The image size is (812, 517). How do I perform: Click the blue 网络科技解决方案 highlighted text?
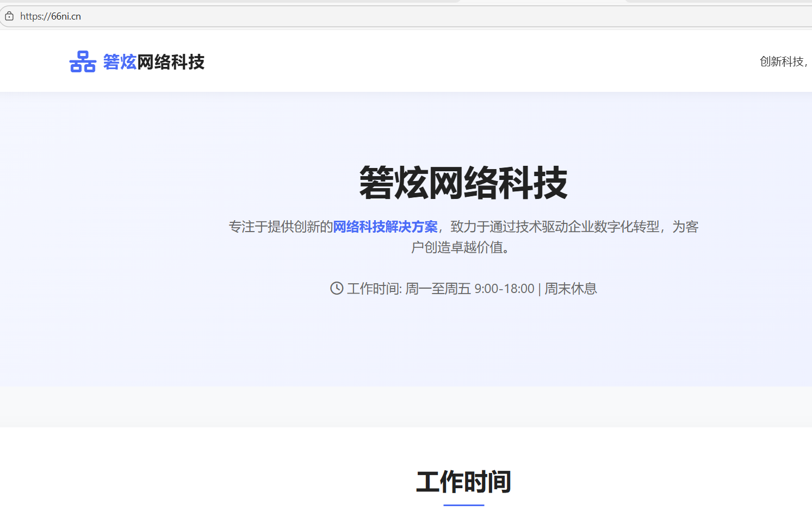pos(385,227)
